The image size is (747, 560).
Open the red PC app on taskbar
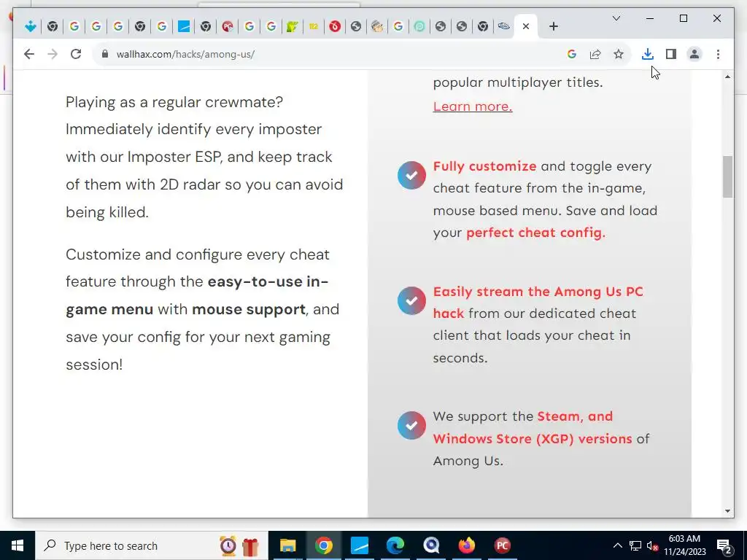(x=502, y=545)
